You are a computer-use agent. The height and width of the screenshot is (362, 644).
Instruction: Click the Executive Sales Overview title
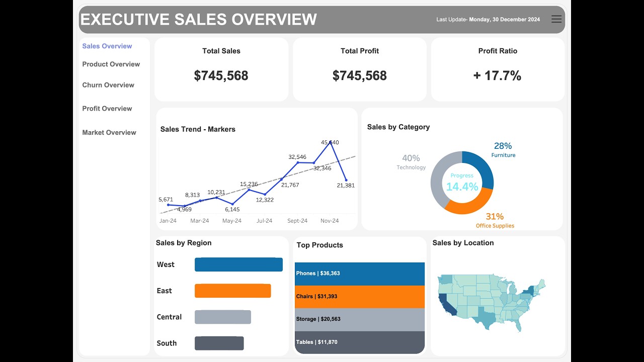(199, 19)
